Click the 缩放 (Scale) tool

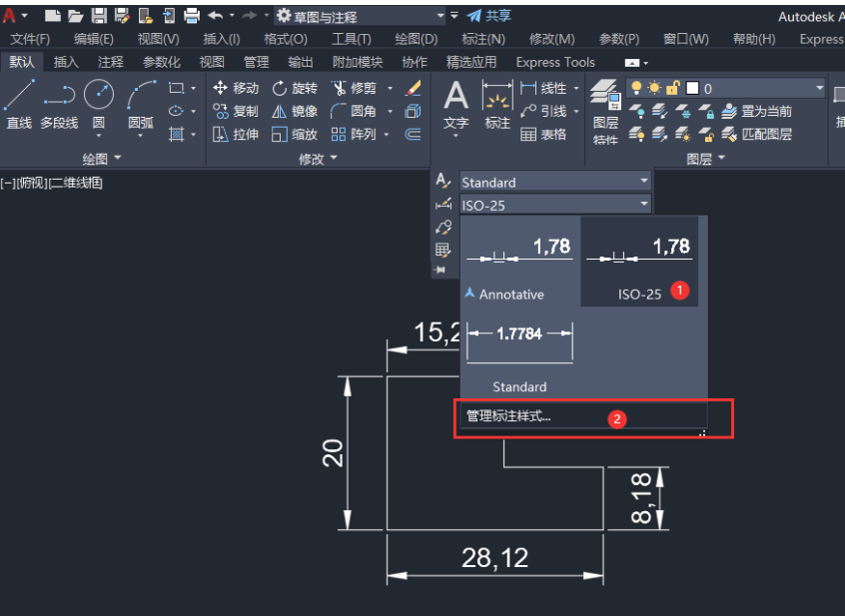coord(295,134)
